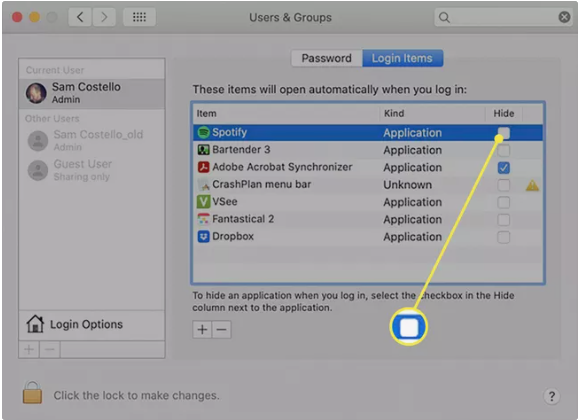Remove a user with the sidebar minus button

pos(50,350)
